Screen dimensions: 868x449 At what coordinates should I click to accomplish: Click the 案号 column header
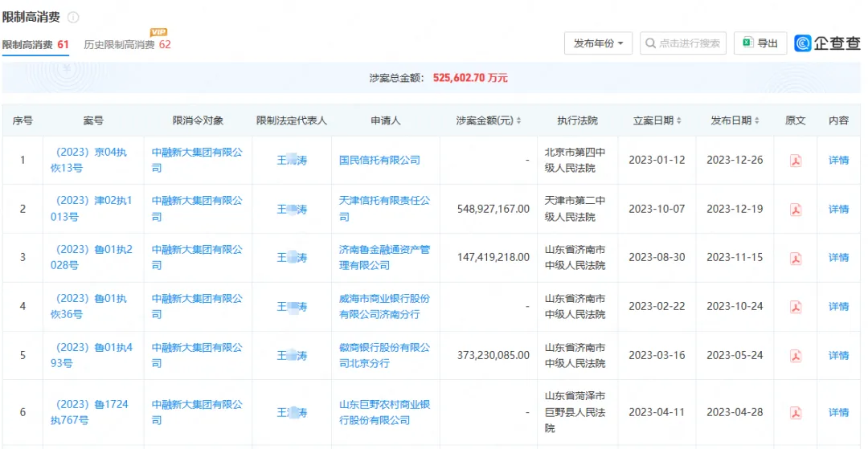93,120
